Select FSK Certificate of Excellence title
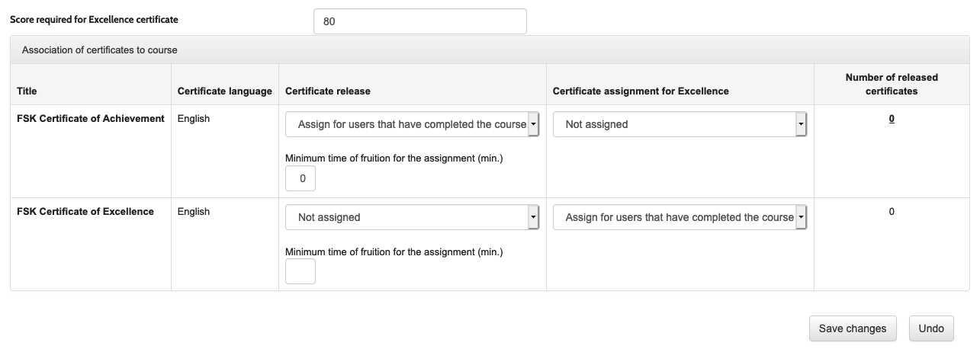 coord(85,212)
